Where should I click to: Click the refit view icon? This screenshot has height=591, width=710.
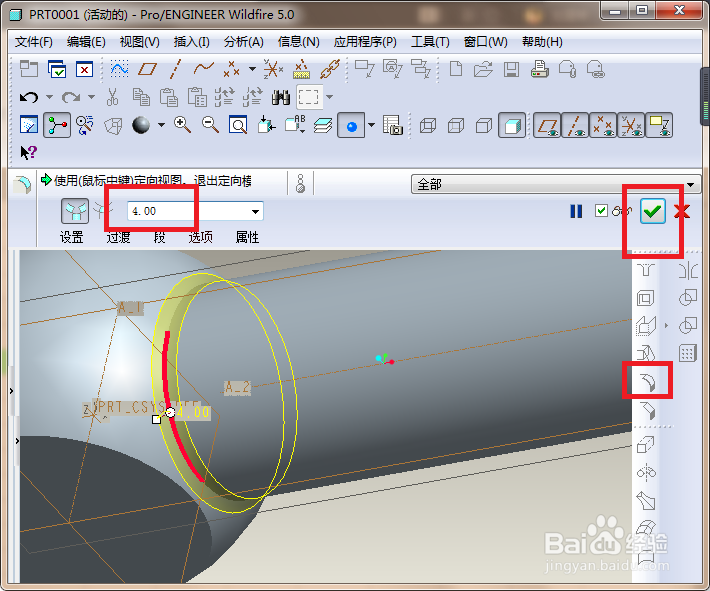(238, 125)
